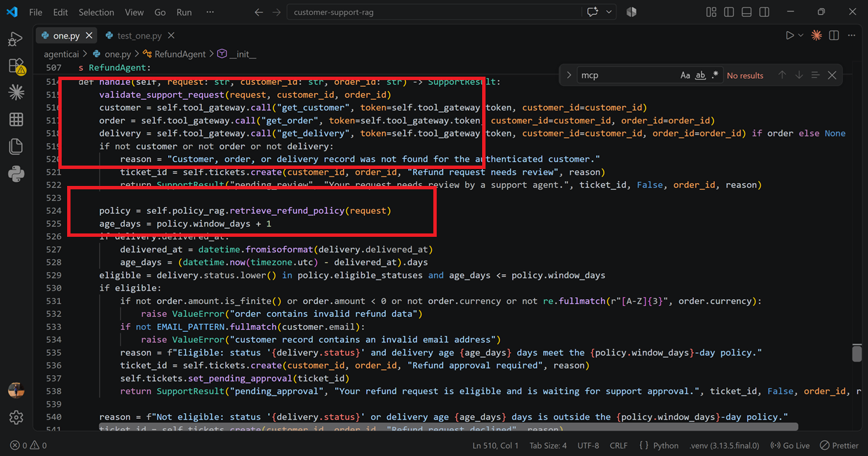Switch to the one.py tab
The width and height of the screenshot is (868, 456).
click(x=66, y=35)
